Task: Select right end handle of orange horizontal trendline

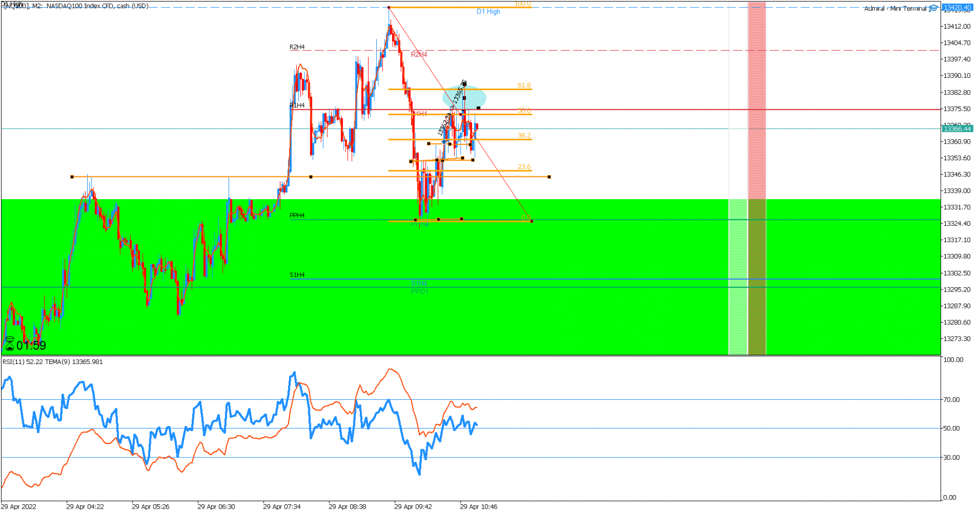Action: (x=549, y=177)
